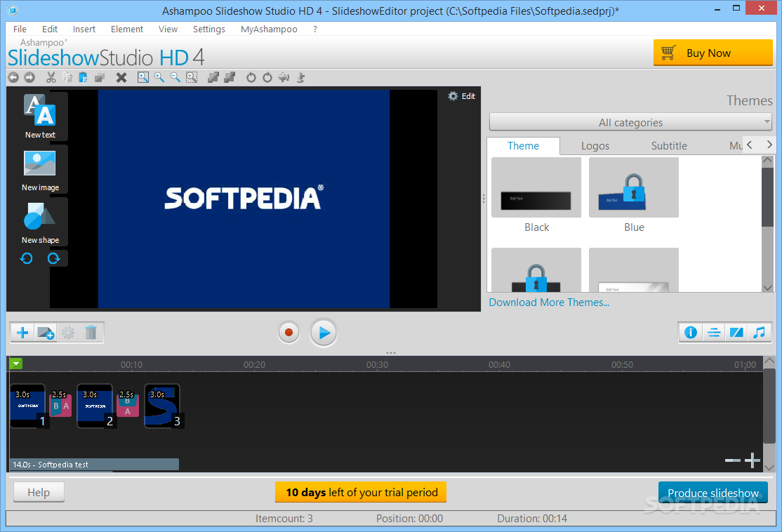782x532 pixels.
Task: Play the slideshow with blue play button
Action: coord(324,333)
